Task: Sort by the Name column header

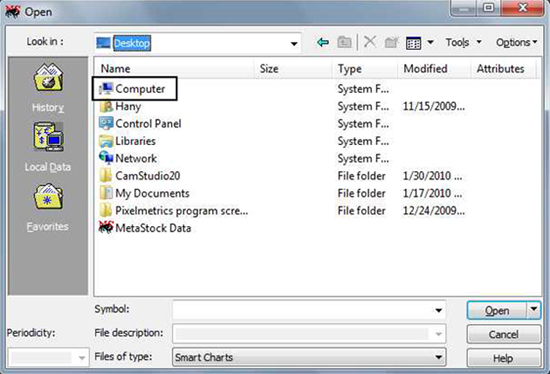Action: [175, 69]
